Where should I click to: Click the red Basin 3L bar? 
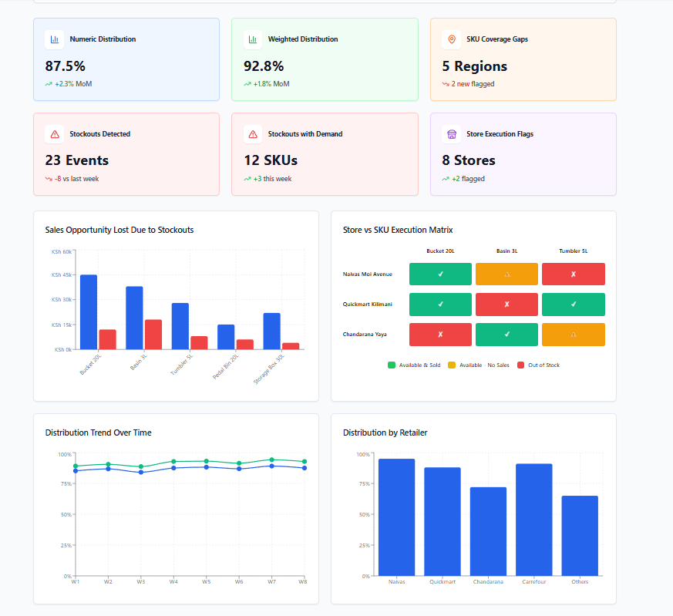[153, 335]
